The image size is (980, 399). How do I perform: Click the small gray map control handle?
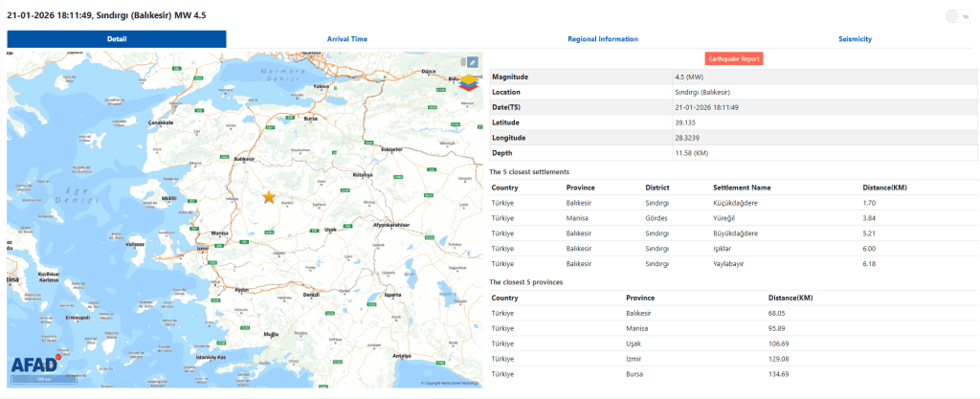coord(462,62)
